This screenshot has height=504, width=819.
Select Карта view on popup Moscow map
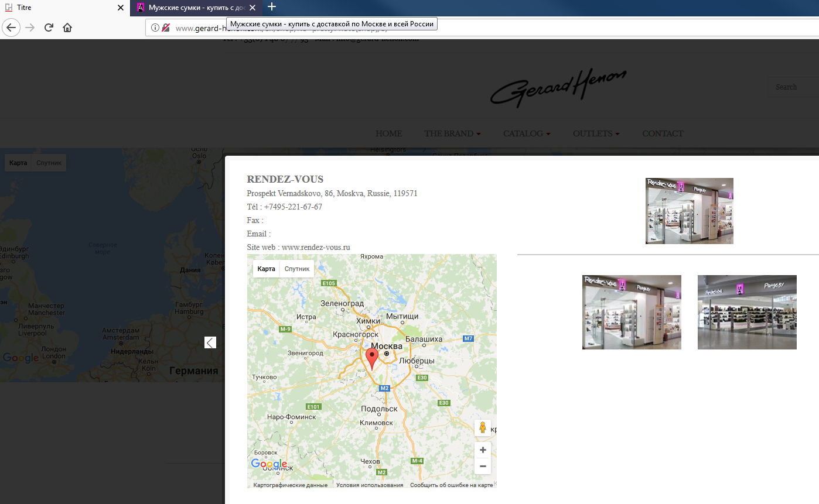point(267,269)
